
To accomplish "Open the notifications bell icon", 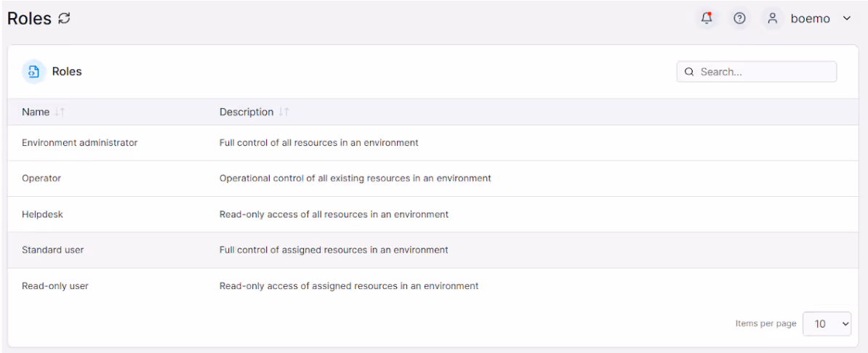I will pos(707,18).
